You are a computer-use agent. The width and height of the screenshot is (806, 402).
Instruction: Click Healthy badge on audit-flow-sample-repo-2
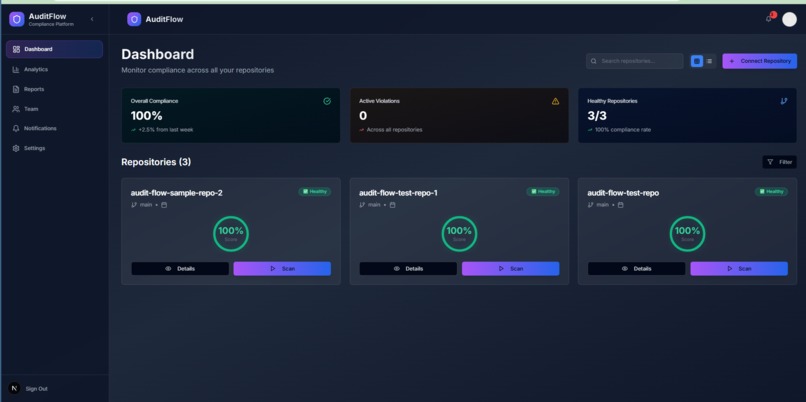click(x=315, y=192)
